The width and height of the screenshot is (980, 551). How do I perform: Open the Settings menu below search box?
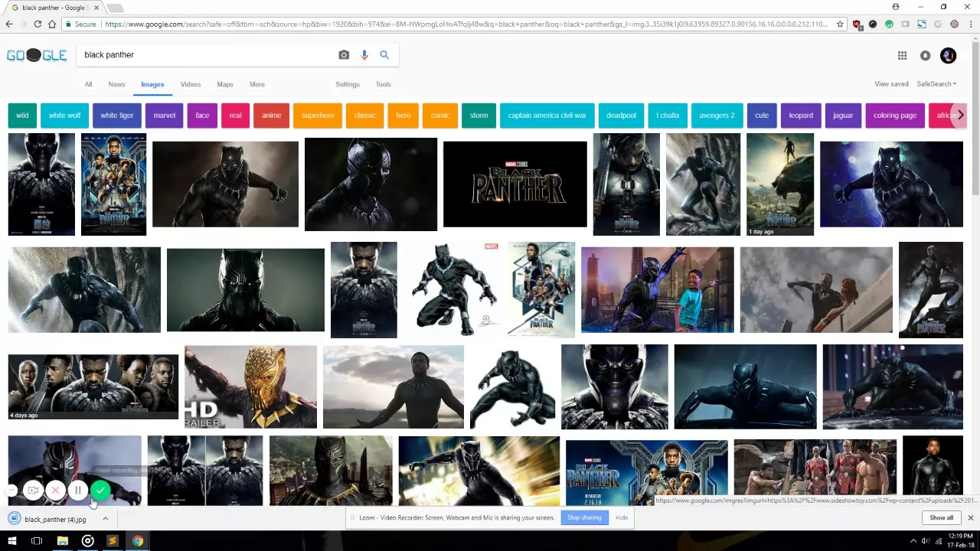(x=348, y=84)
